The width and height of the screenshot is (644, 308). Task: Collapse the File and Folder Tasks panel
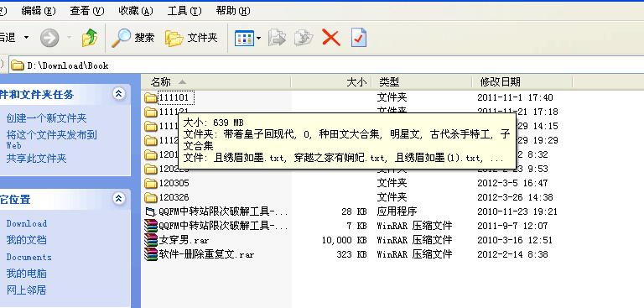coord(119,94)
